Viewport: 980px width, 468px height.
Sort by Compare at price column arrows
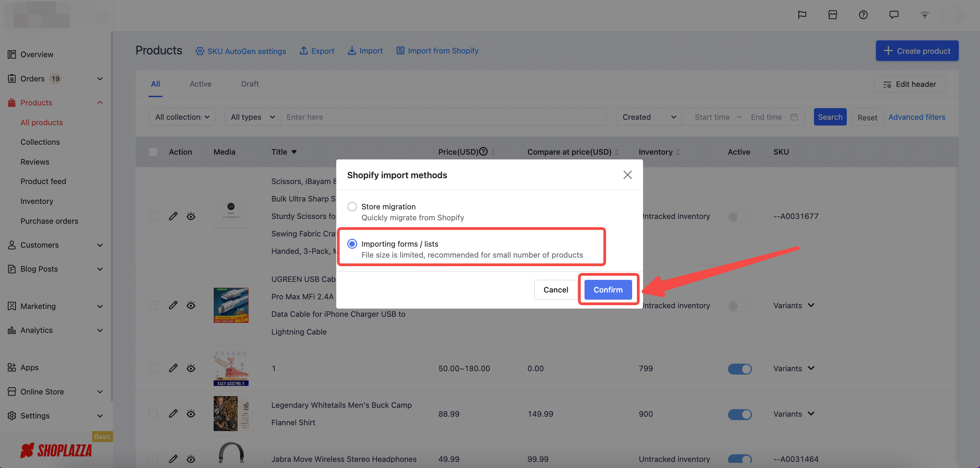617,152
